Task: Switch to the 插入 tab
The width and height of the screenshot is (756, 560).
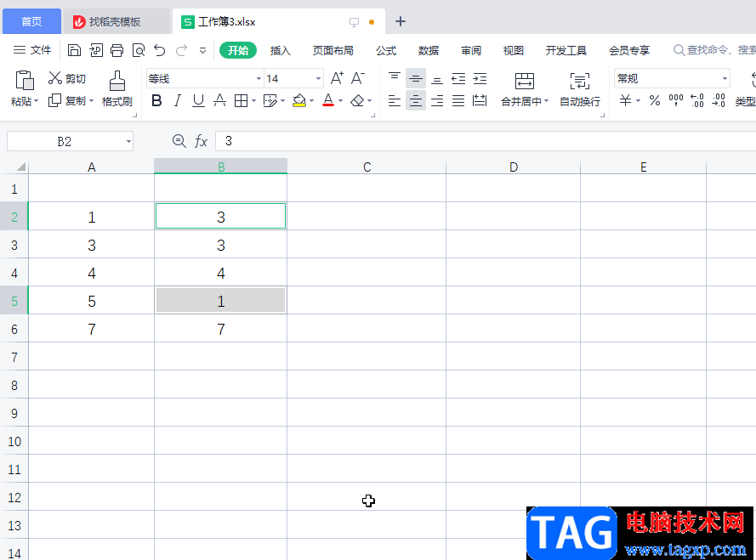Action: (x=280, y=50)
